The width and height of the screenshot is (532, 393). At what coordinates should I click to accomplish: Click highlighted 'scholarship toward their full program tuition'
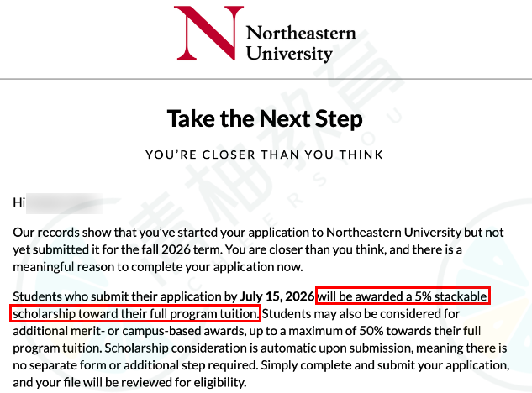pyautogui.click(x=135, y=314)
